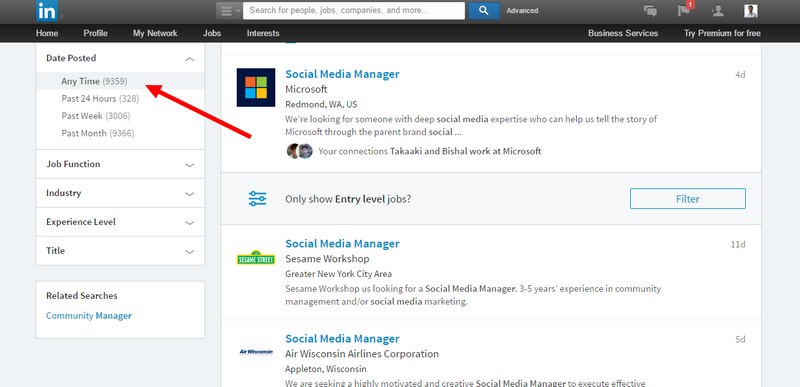Click the Redmond, WA, US location text
The height and width of the screenshot is (387, 800).
click(x=321, y=104)
